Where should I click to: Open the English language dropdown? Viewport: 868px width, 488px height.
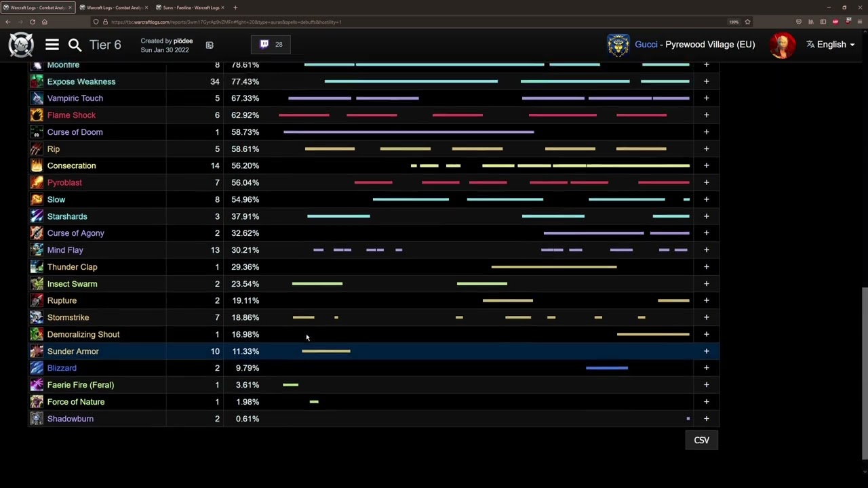[831, 45]
